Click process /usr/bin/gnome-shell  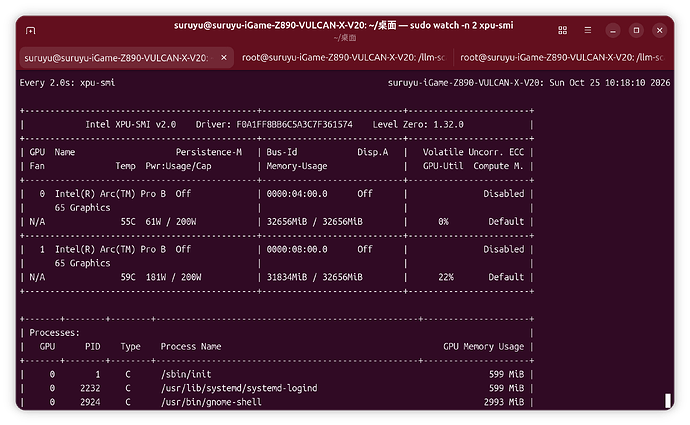click(211, 402)
